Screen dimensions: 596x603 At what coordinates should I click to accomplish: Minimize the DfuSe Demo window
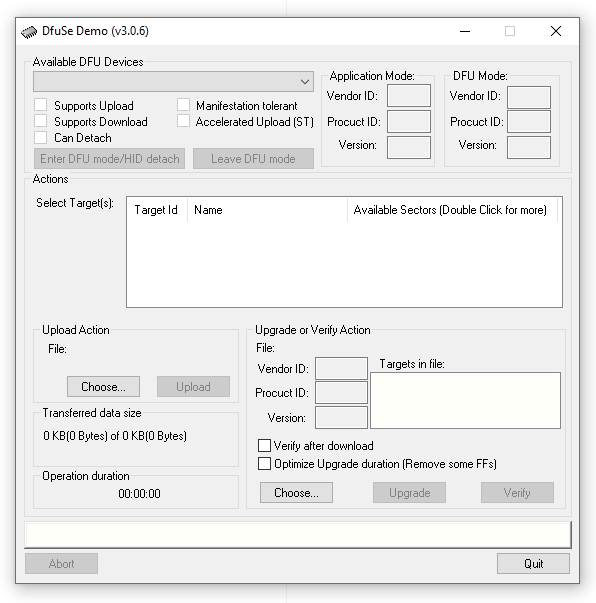[x=465, y=32]
